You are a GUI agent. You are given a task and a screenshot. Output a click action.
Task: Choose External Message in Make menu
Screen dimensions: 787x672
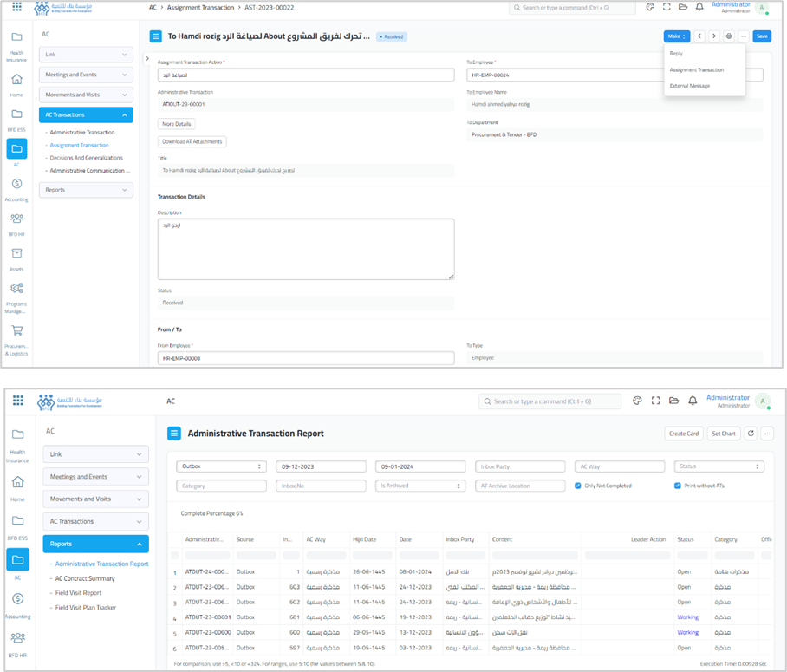coord(690,86)
